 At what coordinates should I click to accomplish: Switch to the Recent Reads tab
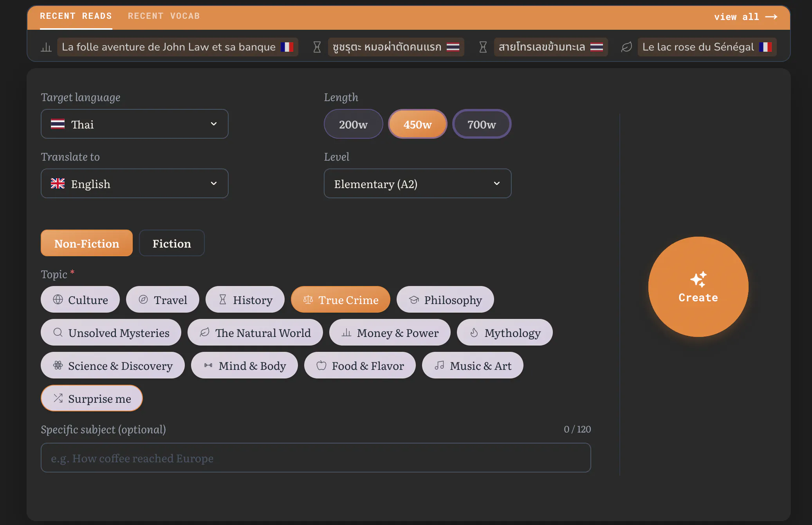[x=76, y=16]
